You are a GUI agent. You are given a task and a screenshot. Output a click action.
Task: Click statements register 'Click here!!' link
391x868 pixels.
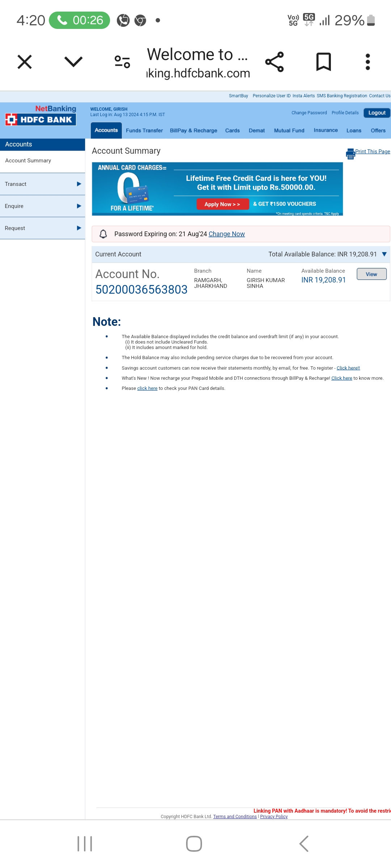pyautogui.click(x=348, y=368)
